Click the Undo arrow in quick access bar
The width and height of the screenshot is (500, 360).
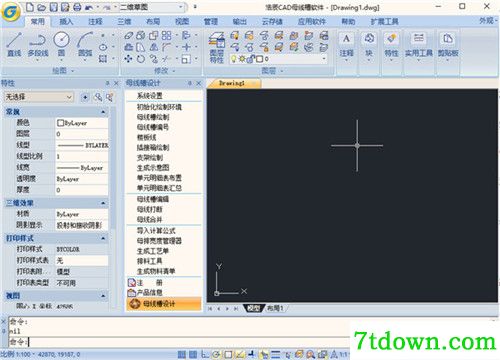89,7
